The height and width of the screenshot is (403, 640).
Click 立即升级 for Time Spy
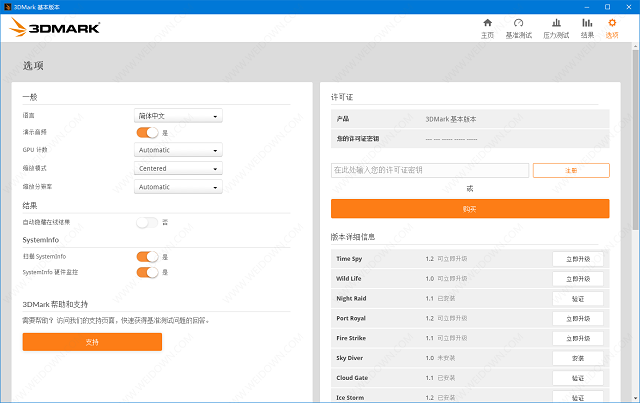578,259
